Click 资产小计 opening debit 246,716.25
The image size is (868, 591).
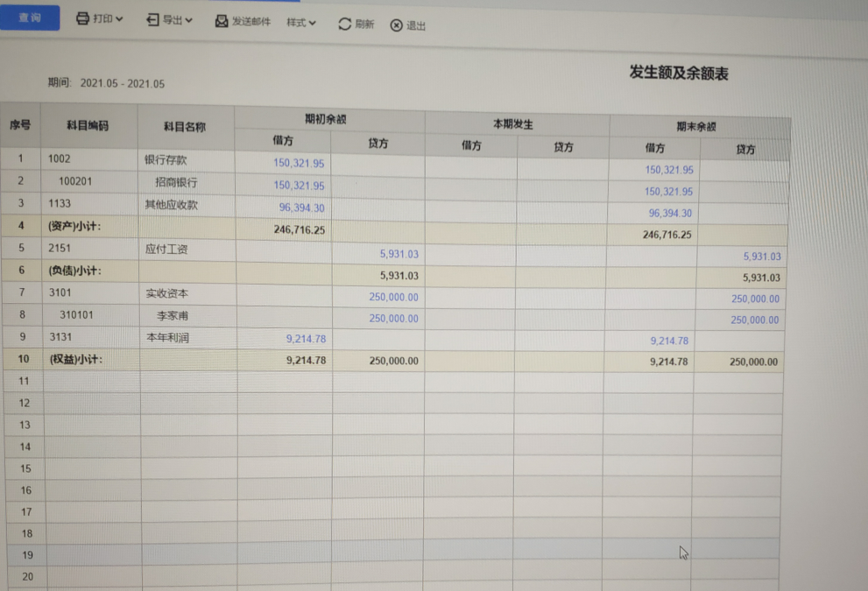tap(300, 229)
